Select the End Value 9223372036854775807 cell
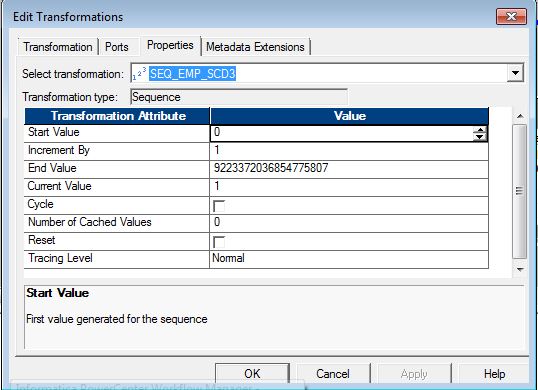 [349, 169]
